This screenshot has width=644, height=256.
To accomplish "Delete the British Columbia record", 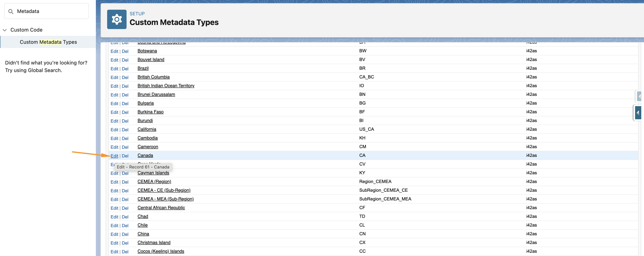I will [x=125, y=77].
